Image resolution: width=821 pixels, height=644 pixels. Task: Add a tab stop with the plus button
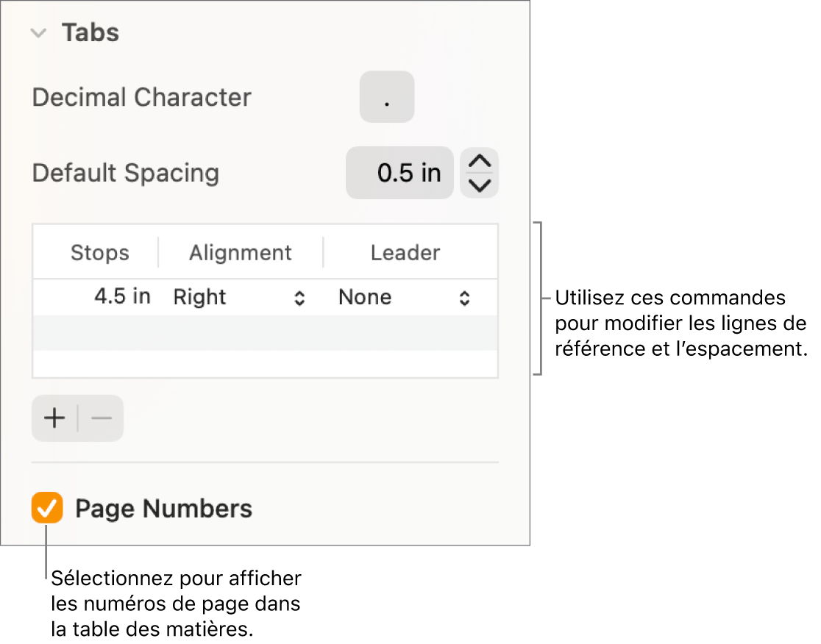(54, 418)
